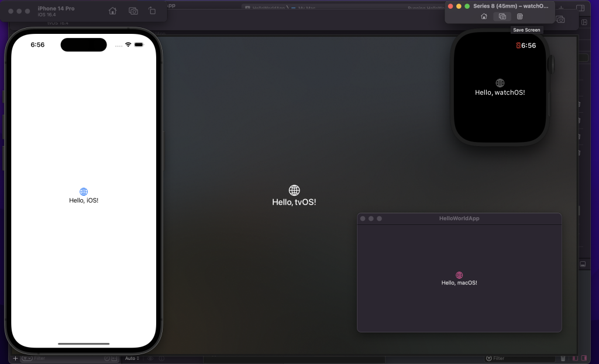Toggle the variables view icon in debug bar
The image size is (599, 364).
(x=576, y=358)
